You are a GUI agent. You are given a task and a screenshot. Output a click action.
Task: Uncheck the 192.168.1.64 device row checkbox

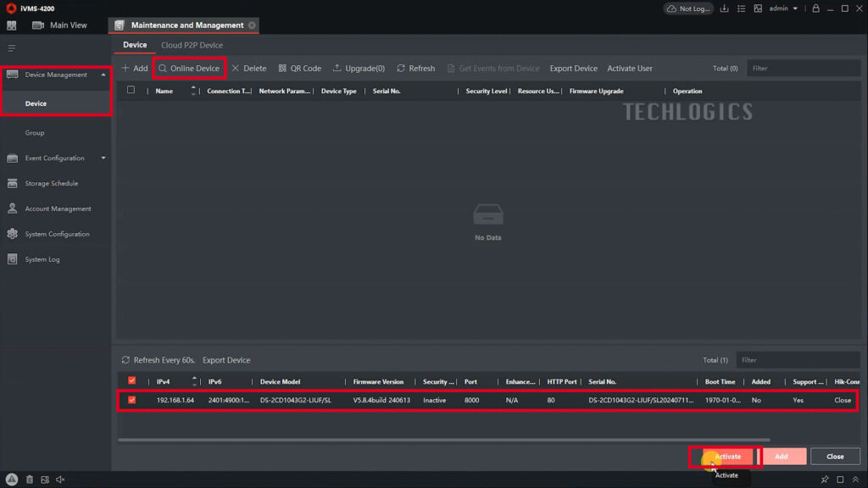[x=131, y=400]
